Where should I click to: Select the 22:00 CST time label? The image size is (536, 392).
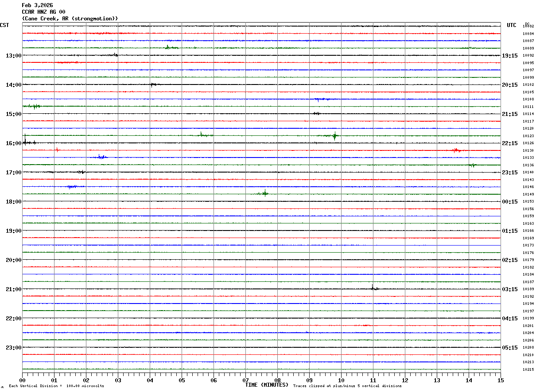(x=13, y=319)
